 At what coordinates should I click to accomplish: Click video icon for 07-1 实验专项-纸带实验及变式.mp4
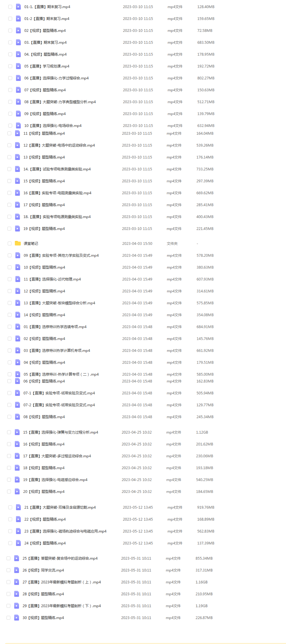click(x=18, y=393)
